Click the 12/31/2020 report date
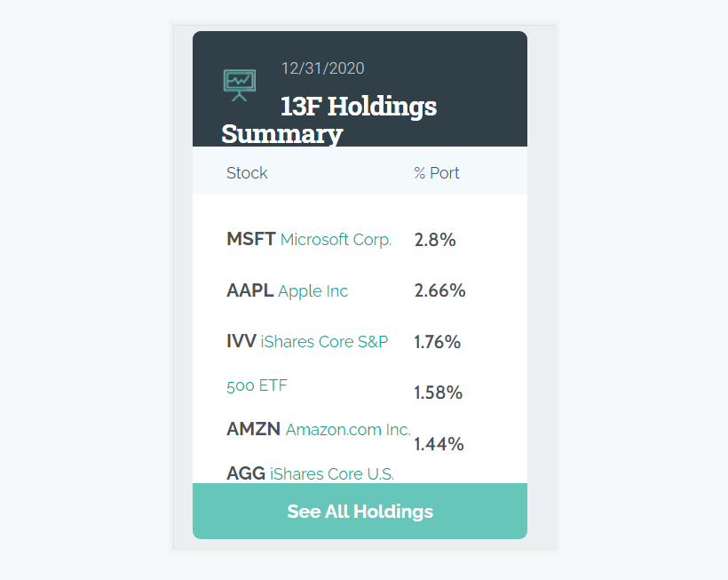Viewport: 728px width, 580px height. coord(322,69)
